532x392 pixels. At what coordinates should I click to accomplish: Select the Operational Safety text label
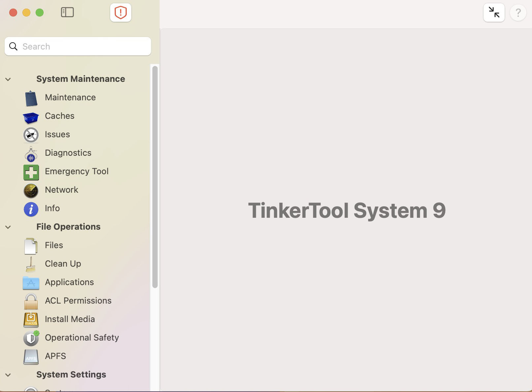click(82, 338)
